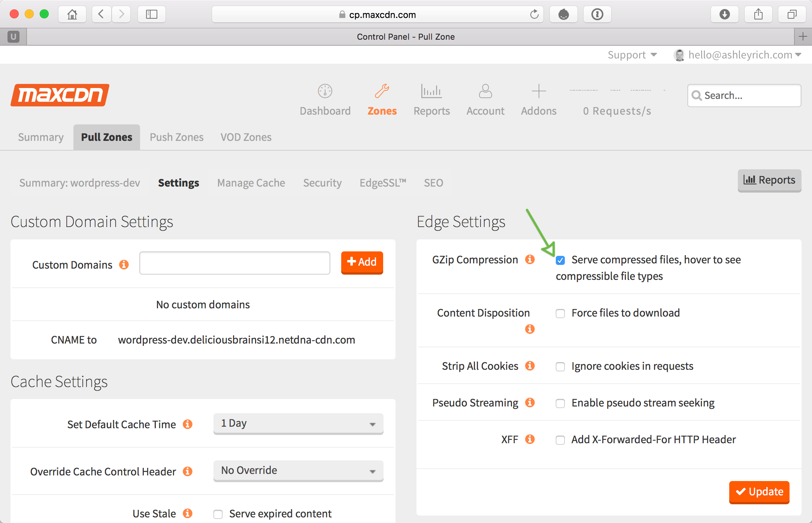Viewport: 812px width, 523px height.
Task: Go back using the back arrow
Action: (x=101, y=14)
